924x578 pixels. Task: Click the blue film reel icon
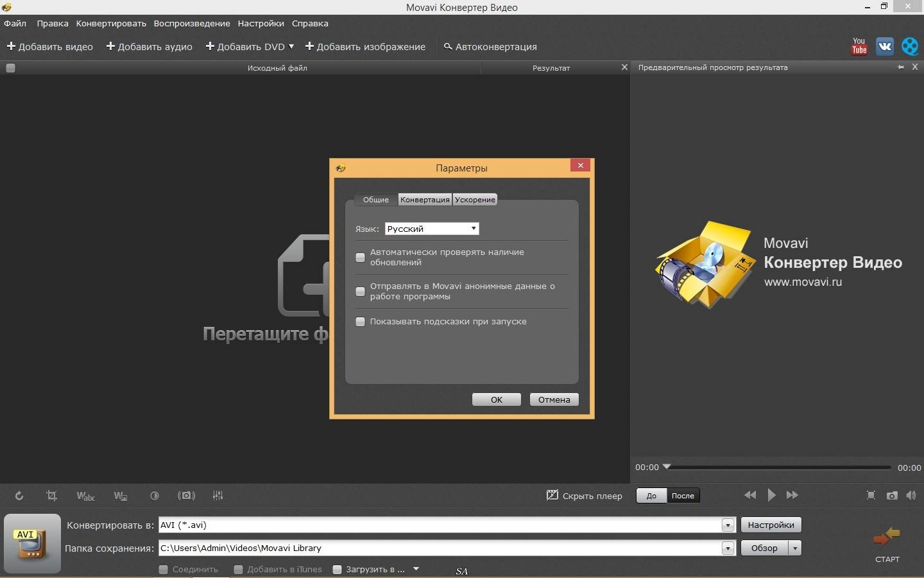tap(910, 46)
